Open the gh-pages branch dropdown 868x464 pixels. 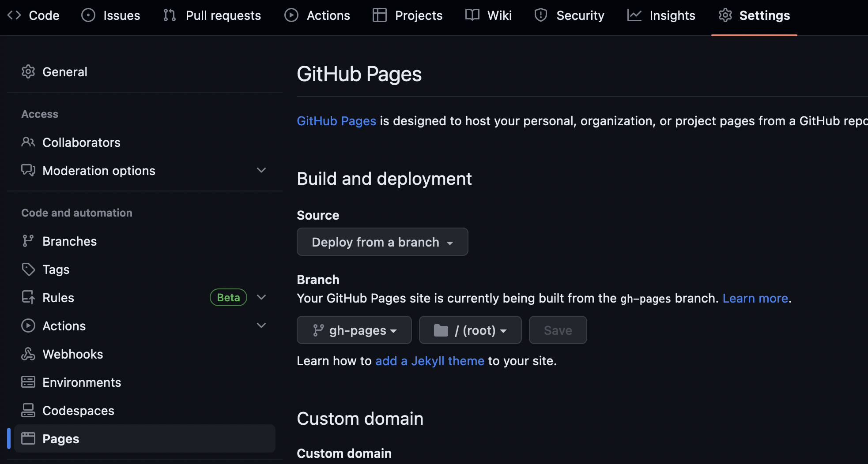pyautogui.click(x=354, y=330)
